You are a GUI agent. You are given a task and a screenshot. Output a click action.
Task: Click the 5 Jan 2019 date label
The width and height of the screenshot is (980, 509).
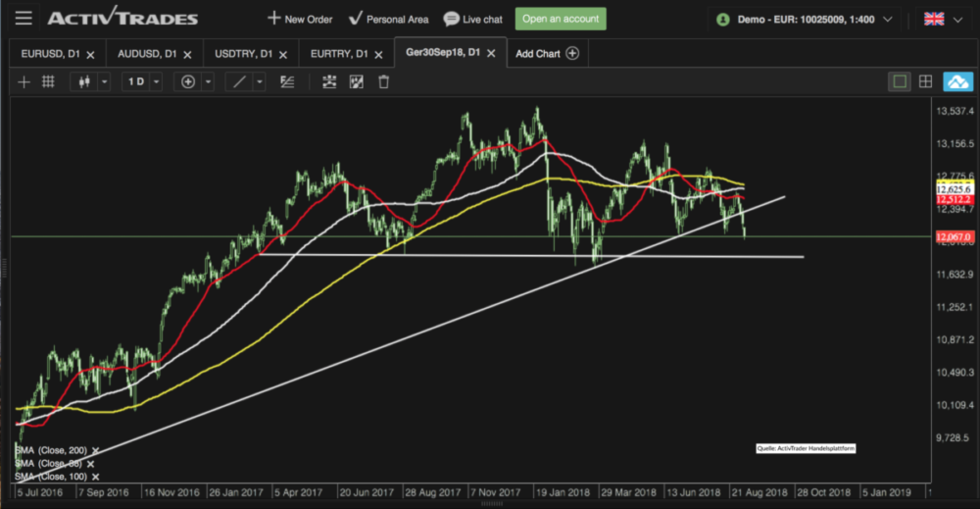point(887,492)
